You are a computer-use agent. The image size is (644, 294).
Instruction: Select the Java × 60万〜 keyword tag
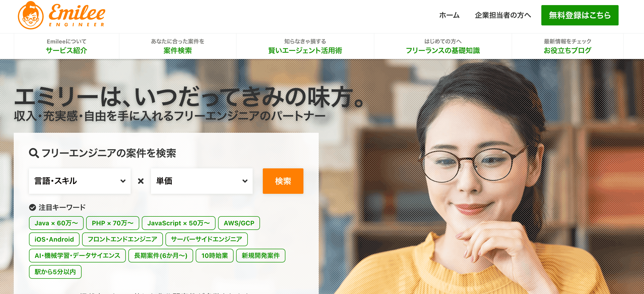[x=56, y=223]
